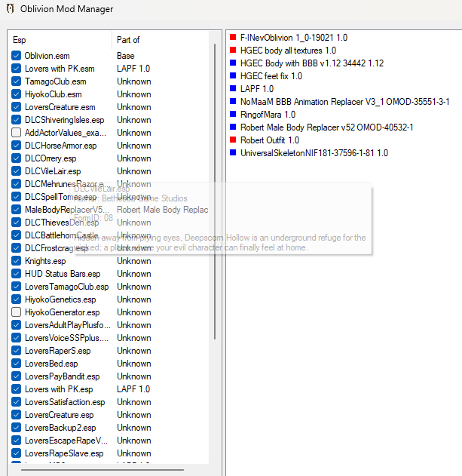
Task: Uncheck LoversCreature.esm checkbox
Action: coord(16,107)
